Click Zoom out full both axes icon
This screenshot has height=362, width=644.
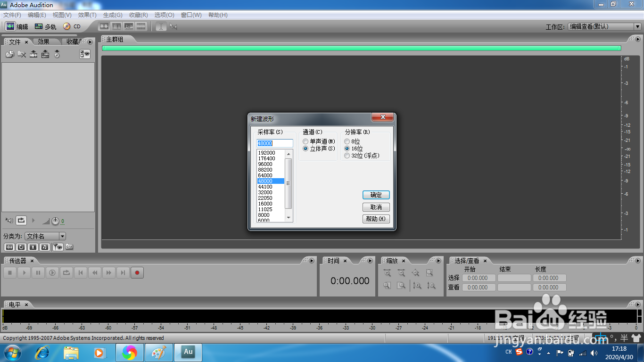pyautogui.click(x=415, y=272)
